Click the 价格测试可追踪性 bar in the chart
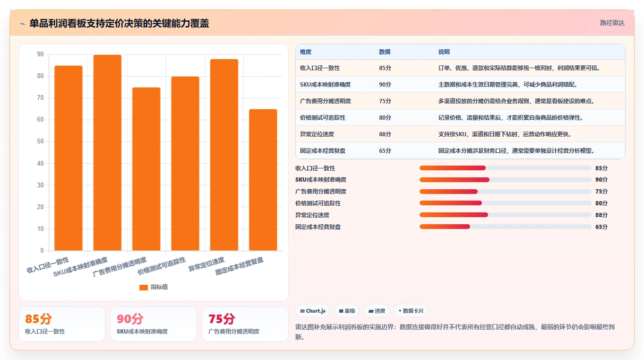Image resolution: width=644 pixels, height=360 pixels. [x=185, y=164]
